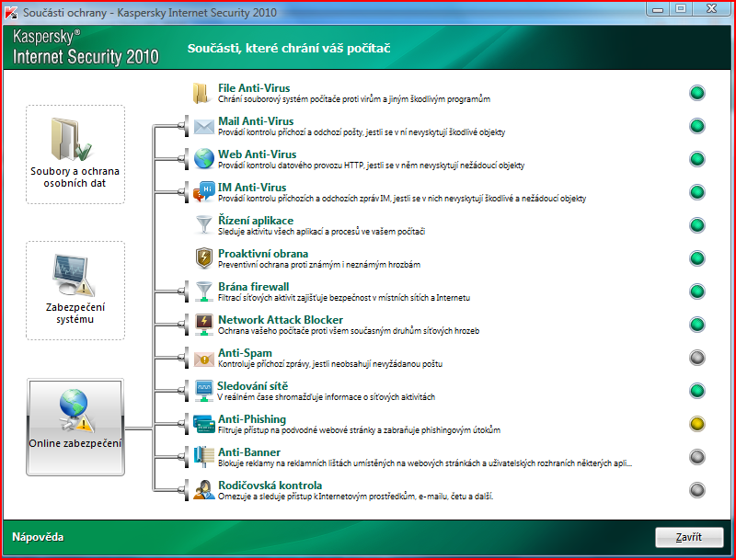Screen dimensions: 736x560
Task: Click the Řízení aplikace green status indicator
Action: coord(697,225)
